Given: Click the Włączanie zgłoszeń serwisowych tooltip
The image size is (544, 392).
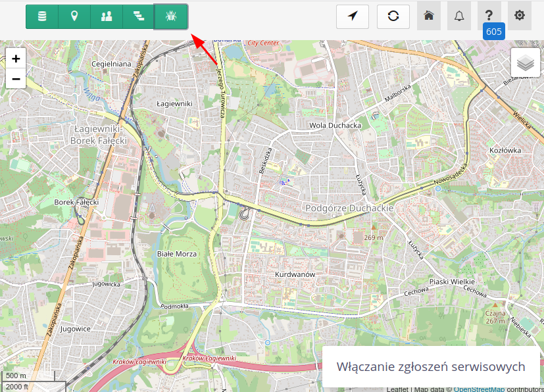Looking at the screenshot, I should pos(430,366).
